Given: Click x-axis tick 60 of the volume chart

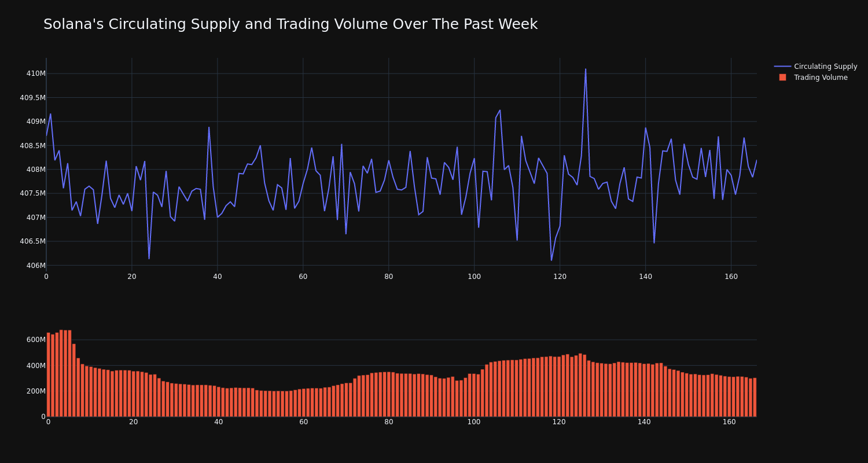Looking at the screenshot, I should click(304, 422).
